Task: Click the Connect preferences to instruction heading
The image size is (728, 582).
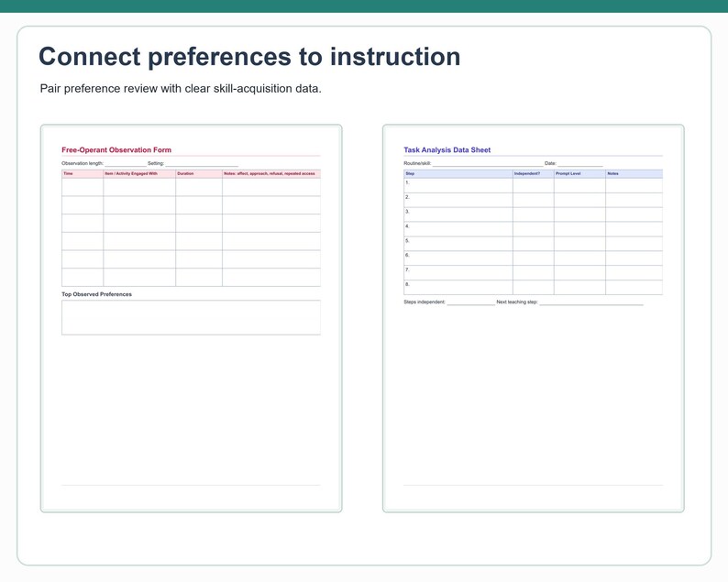Action: pos(249,57)
